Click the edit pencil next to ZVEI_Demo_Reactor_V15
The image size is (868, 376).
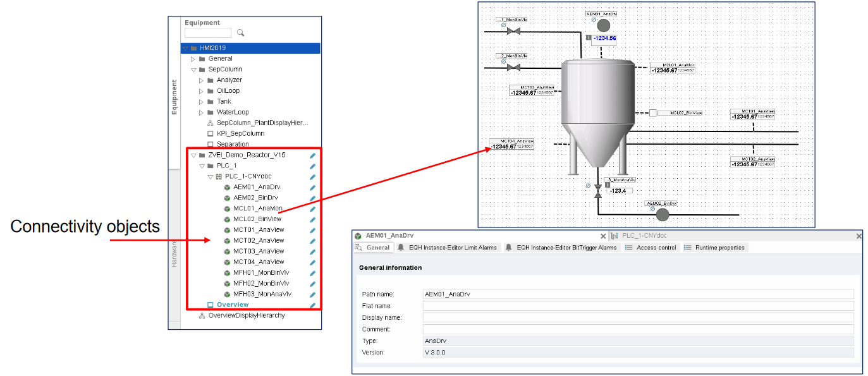coord(312,155)
